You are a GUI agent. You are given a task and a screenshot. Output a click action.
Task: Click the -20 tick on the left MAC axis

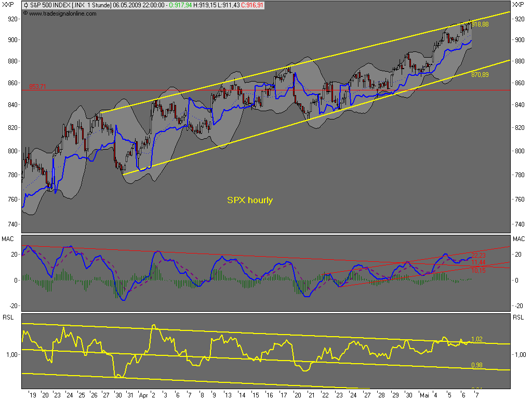pyautogui.click(x=13, y=306)
